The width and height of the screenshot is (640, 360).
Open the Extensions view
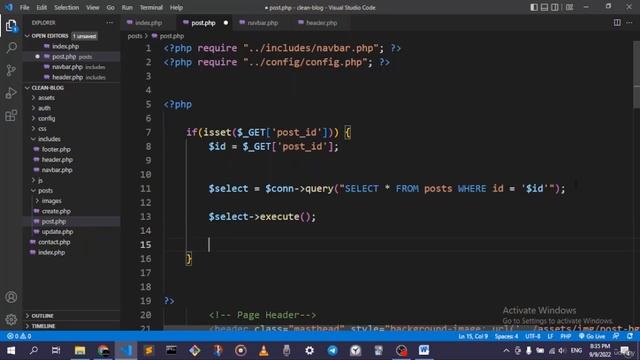11,116
